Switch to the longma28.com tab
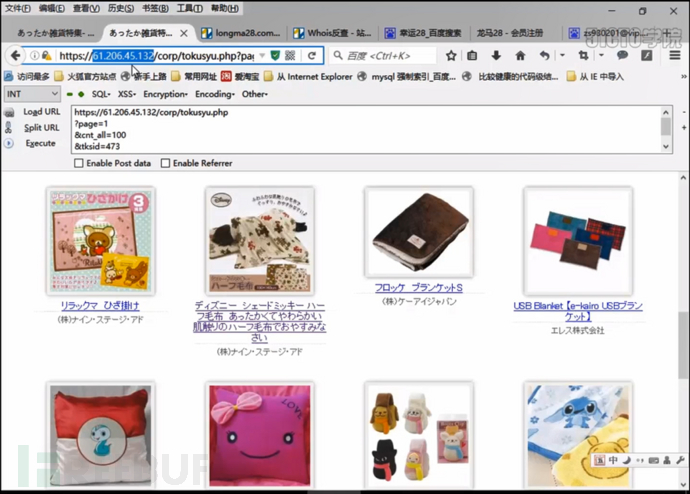690x494 pixels. (241, 33)
